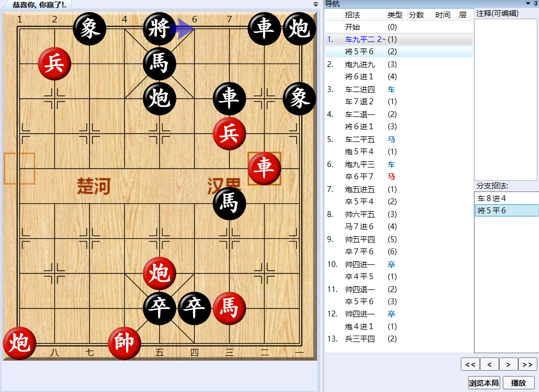Pin the 导航 panel using the pin icon
Image resolution: width=539 pixels, height=392 pixels.
coord(535,4)
